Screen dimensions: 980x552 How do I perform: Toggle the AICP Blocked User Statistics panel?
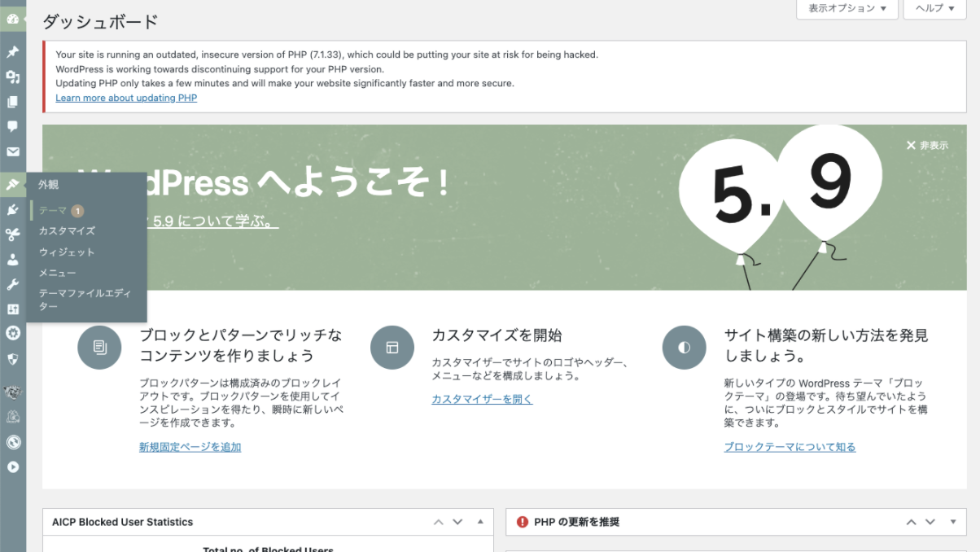(x=480, y=522)
